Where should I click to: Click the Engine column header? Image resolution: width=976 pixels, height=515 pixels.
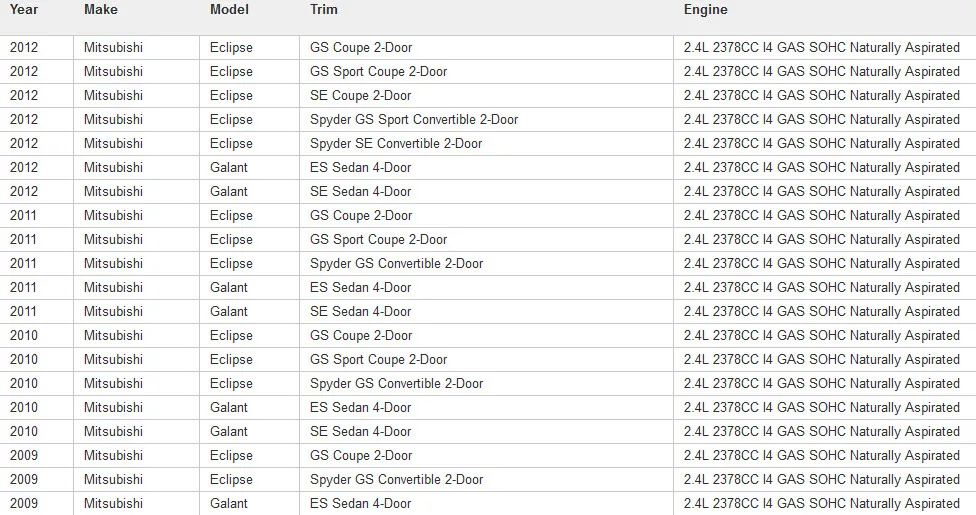(705, 10)
